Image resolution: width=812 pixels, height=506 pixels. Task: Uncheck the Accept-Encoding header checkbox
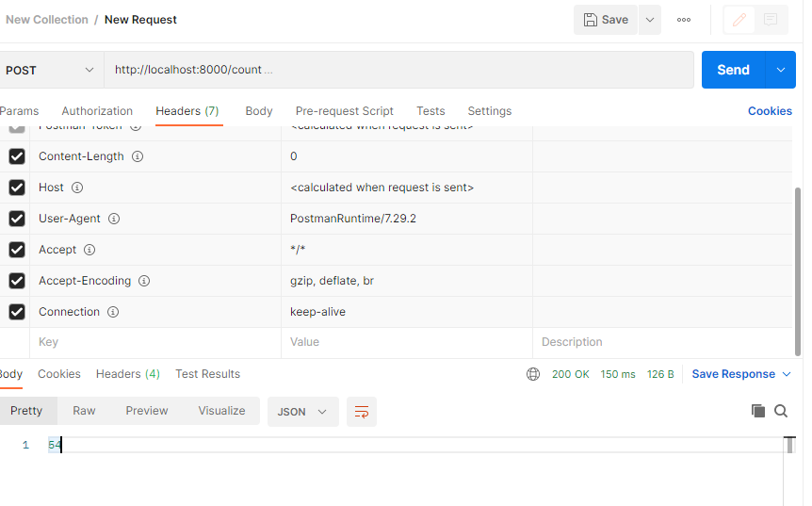tap(17, 281)
